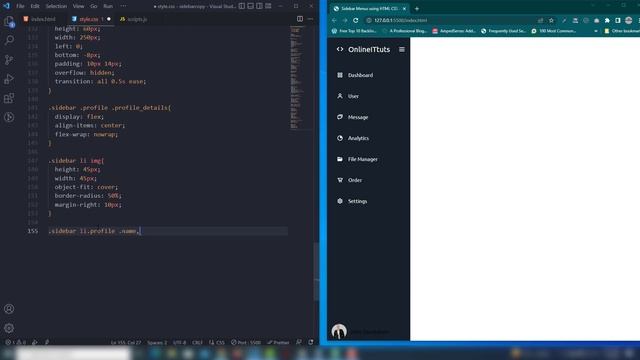Open editor More Actions ellipsis
Screen dimensions: 640x360
pyautogui.click(x=311, y=19)
